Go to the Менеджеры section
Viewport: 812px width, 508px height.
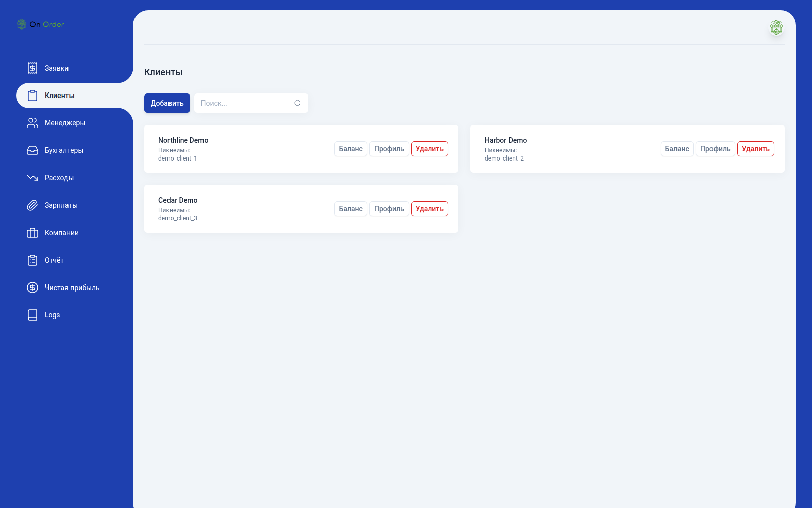point(75,123)
